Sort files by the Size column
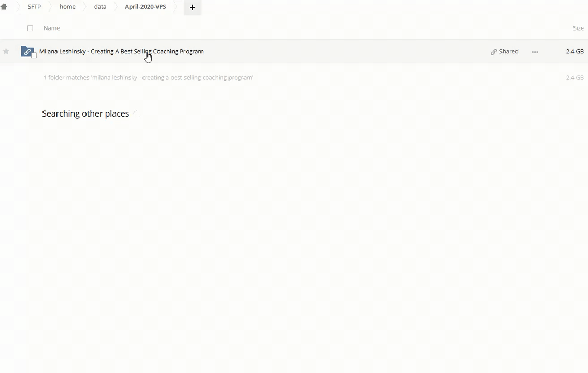Viewport: 588px width, 373px height. click(x=578, y=28)
